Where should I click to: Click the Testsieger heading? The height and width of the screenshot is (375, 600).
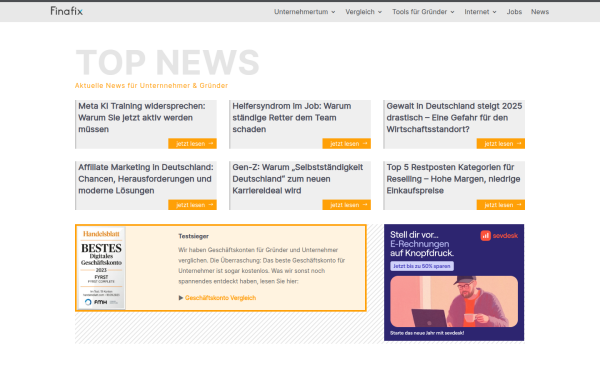pyautogui.click(x=194, y=236)
